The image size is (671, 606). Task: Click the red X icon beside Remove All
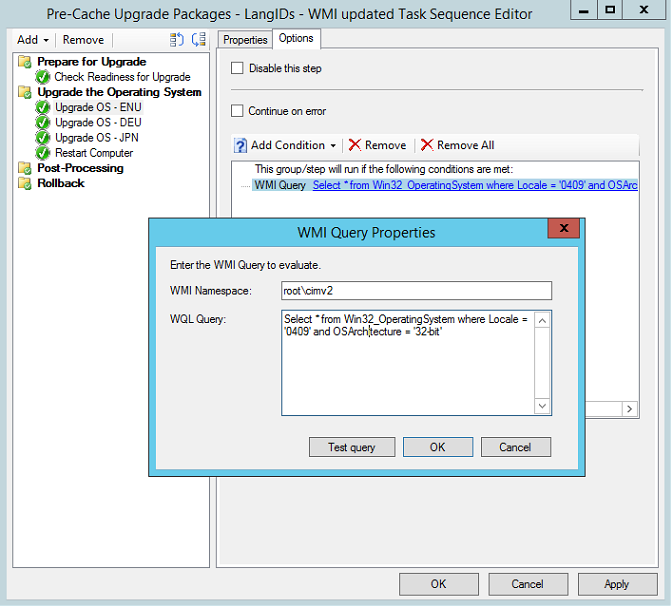tap(427, 145)
